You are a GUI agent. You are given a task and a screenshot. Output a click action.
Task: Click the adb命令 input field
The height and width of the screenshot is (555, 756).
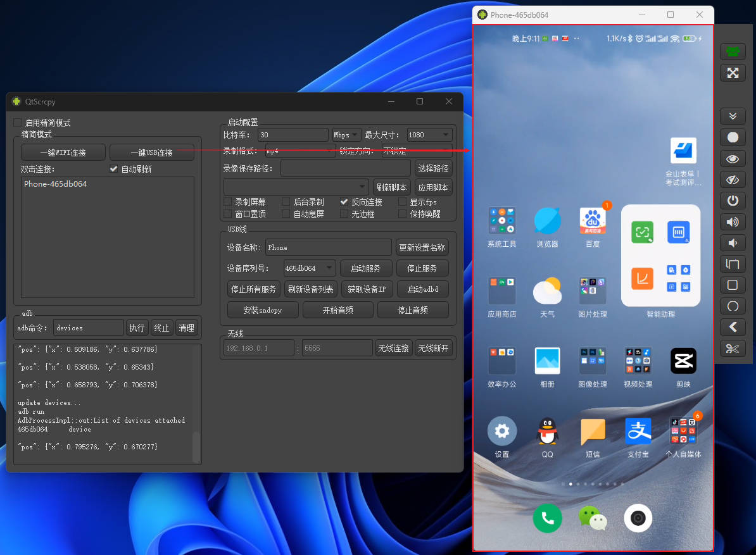click(89, 328)
